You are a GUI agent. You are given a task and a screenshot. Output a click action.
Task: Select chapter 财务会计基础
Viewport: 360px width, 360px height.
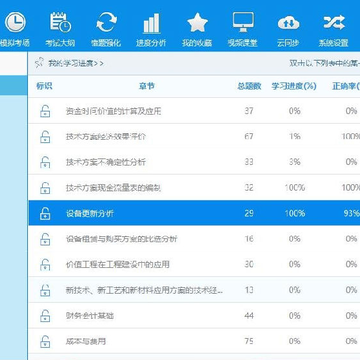[x=90, y=316]
